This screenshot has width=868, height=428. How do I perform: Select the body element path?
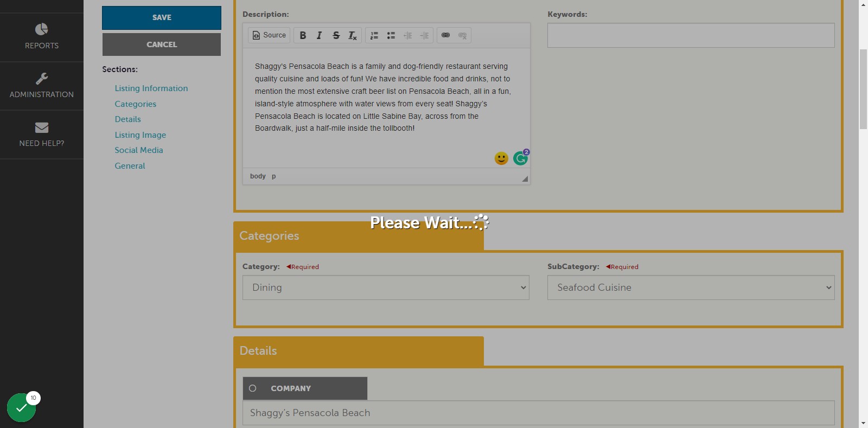coord(258,176)
